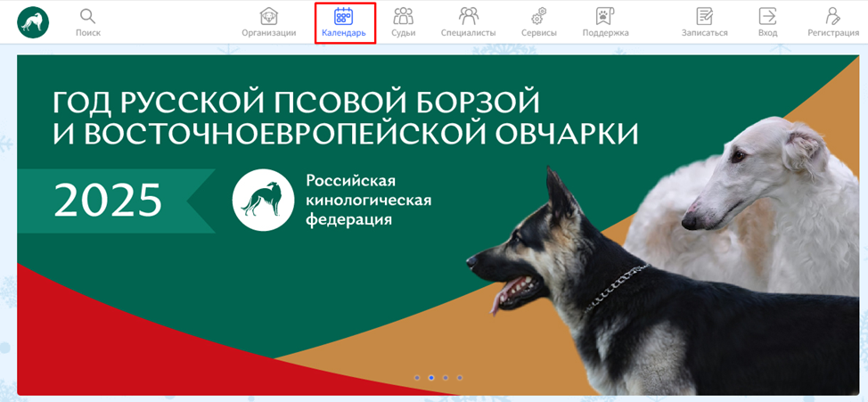Click the Календарь calendar icon
The width and height of the screenshot is (868, 402).
[x=343, y=17]
